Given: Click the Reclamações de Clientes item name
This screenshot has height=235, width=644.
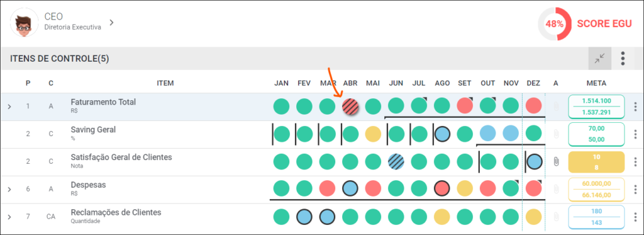Looking at the screenshot, I should click(116, 212).
